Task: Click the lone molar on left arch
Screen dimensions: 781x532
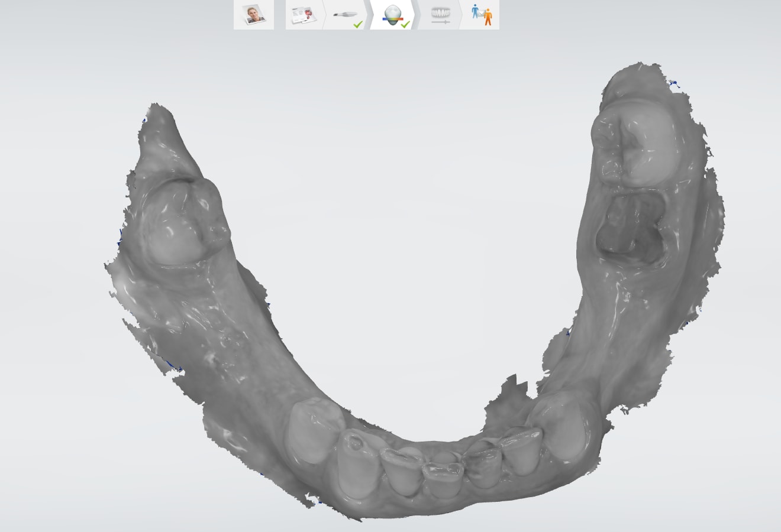Action: 177,222
